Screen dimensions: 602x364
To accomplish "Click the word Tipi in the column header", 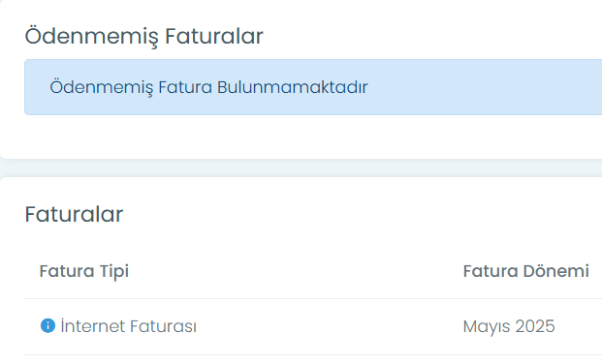I will pos(114,272).
